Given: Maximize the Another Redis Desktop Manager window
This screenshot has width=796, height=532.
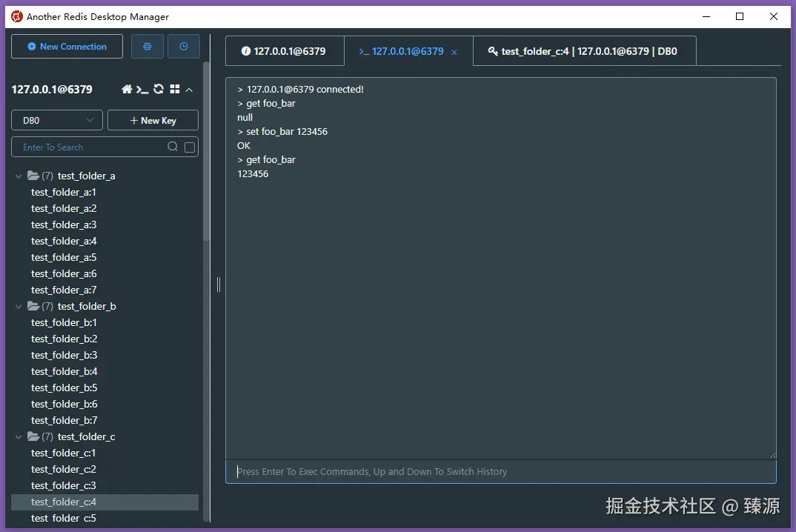Looking at the screenshot, I should tap(740, 17).
